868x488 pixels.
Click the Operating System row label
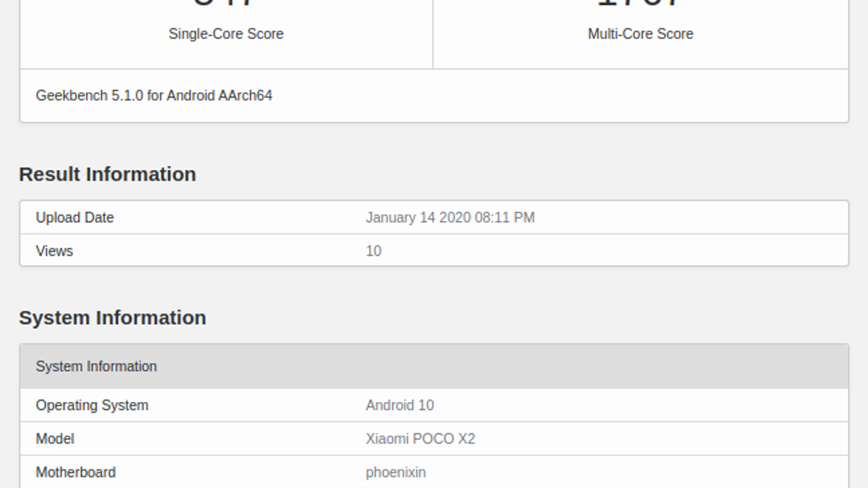pyautogui.click(x=92, y=405)
